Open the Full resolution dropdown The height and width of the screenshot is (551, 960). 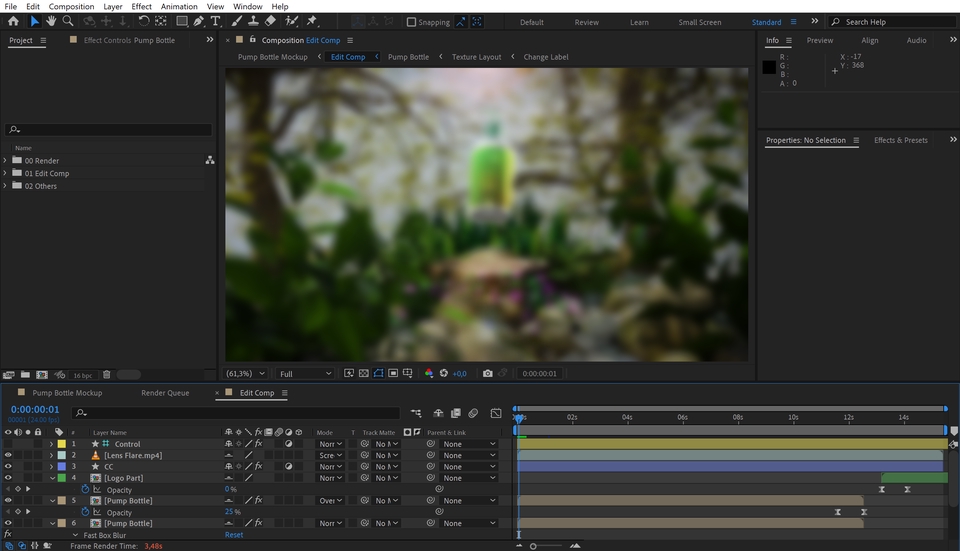(305, 373)
